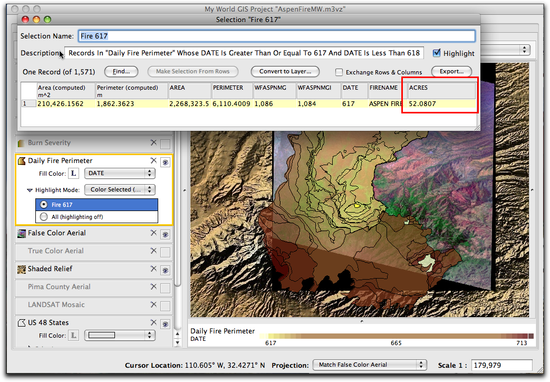Image resolution: width=550 pixels, height=382 pixels.
Task: Click the US 48 States layer icon
Action: tap(21, 323)
